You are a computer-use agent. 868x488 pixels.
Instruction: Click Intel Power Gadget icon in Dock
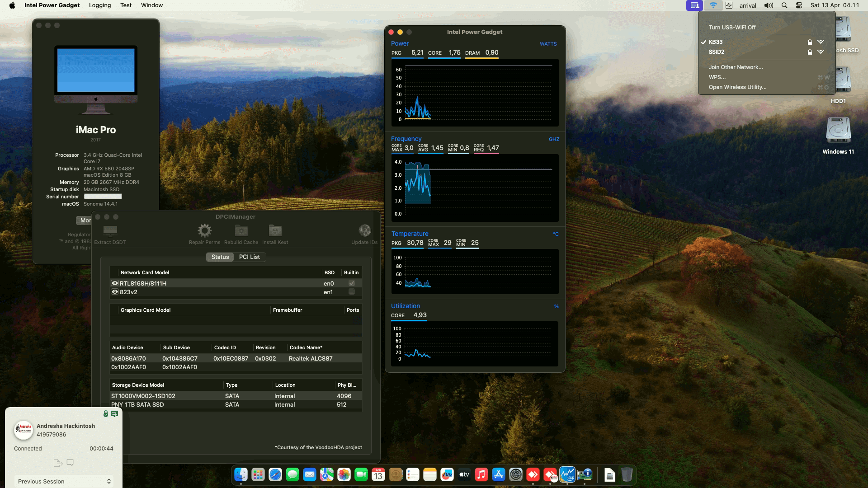[567, 474]
